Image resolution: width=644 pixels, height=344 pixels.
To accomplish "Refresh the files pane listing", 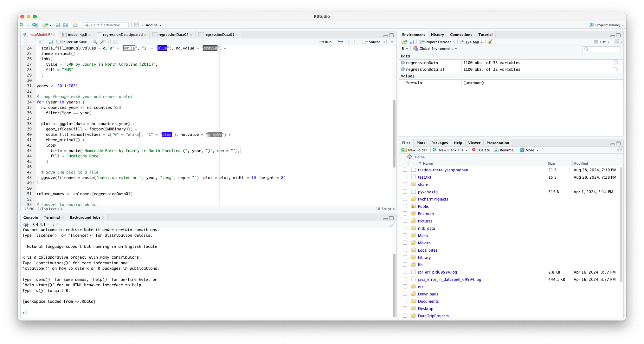I will coord(619,150).
